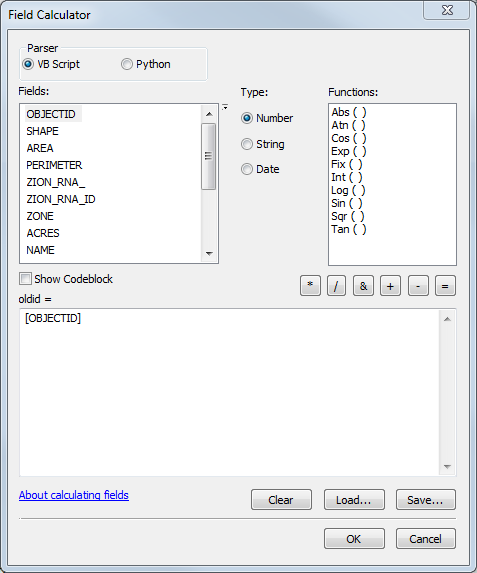Screen dimensions: 477x573
Task: Click the Fields list scrollbar thumb
Action: click(x=209, y=156)
